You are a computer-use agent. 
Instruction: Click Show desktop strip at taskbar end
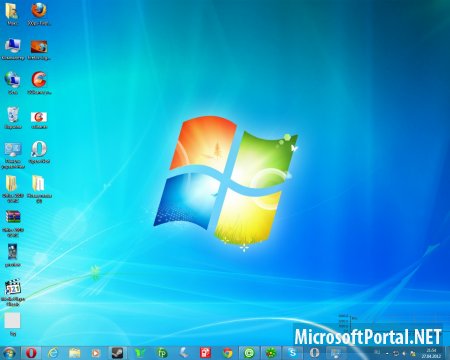point(447,353)
